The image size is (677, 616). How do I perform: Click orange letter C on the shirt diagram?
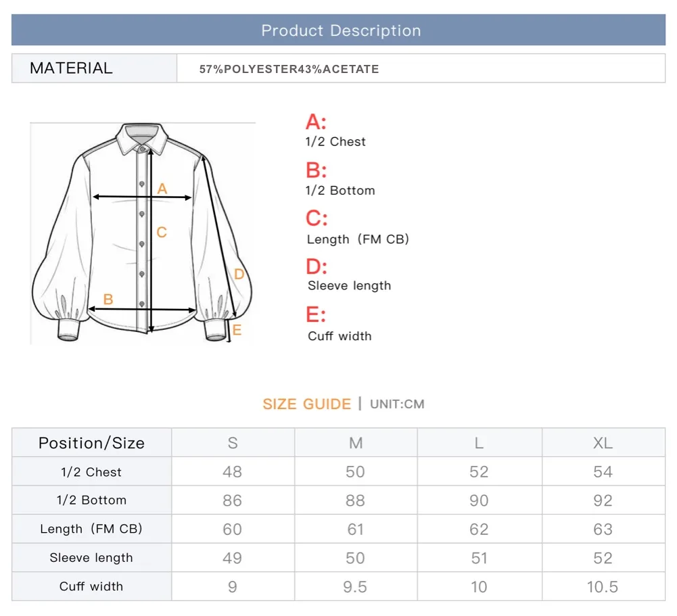(x=162, y=233)
